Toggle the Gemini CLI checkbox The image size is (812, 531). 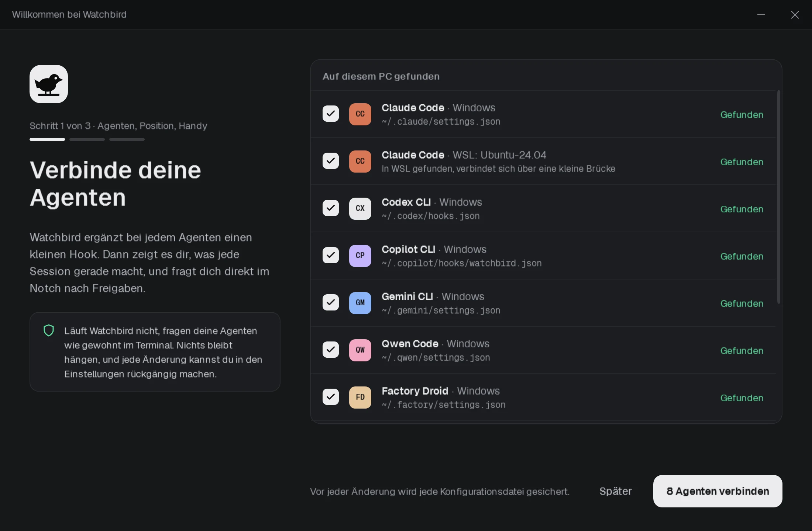pyautogui.click(x=331, y=302)
